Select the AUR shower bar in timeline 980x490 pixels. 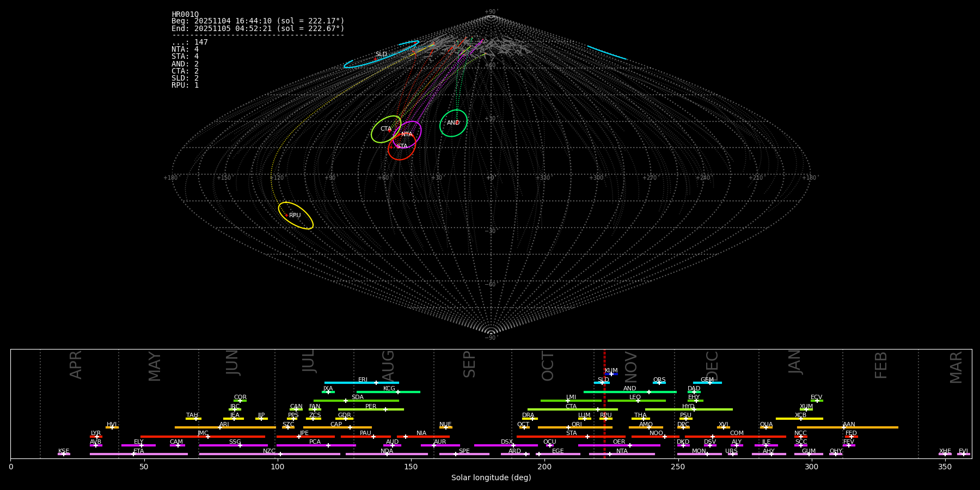pyautogui.click(x=440, y=445)
